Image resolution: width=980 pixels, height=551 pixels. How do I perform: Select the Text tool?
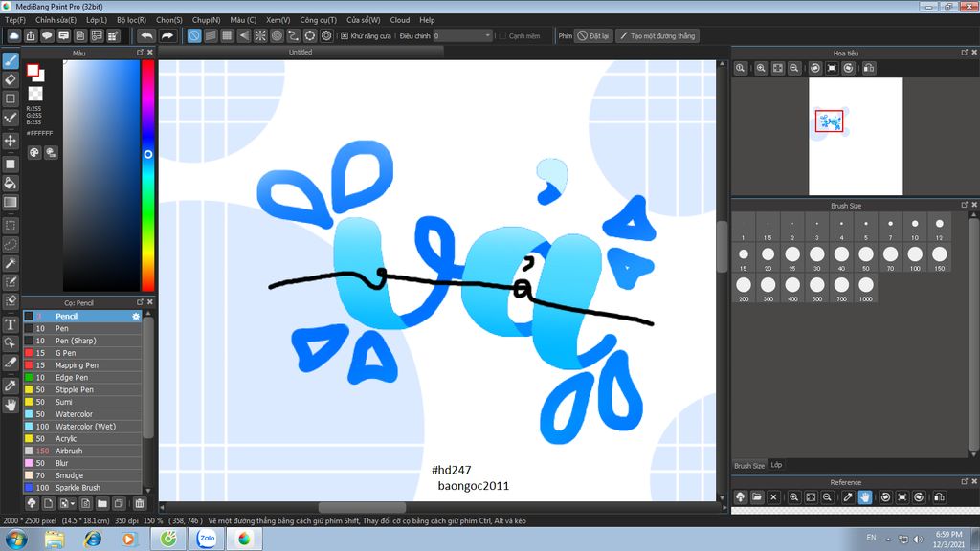(x=11, y=324)
